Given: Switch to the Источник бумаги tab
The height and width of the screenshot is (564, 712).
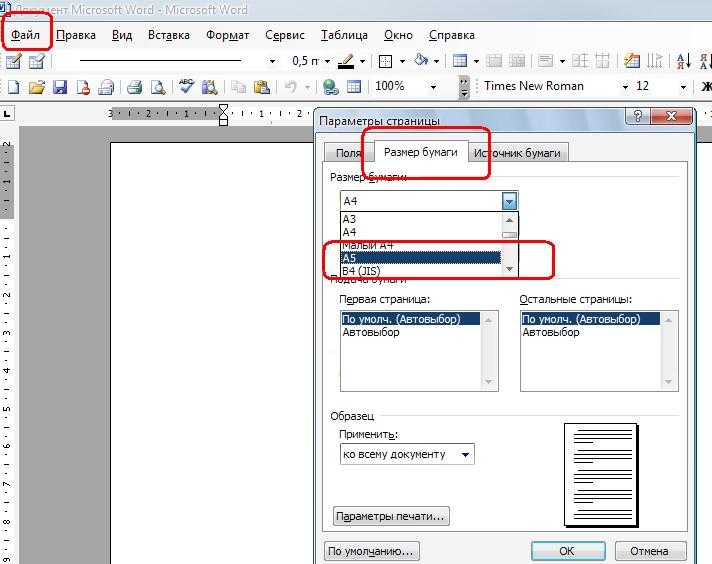Looking at the screenshot, I should 518,153.
